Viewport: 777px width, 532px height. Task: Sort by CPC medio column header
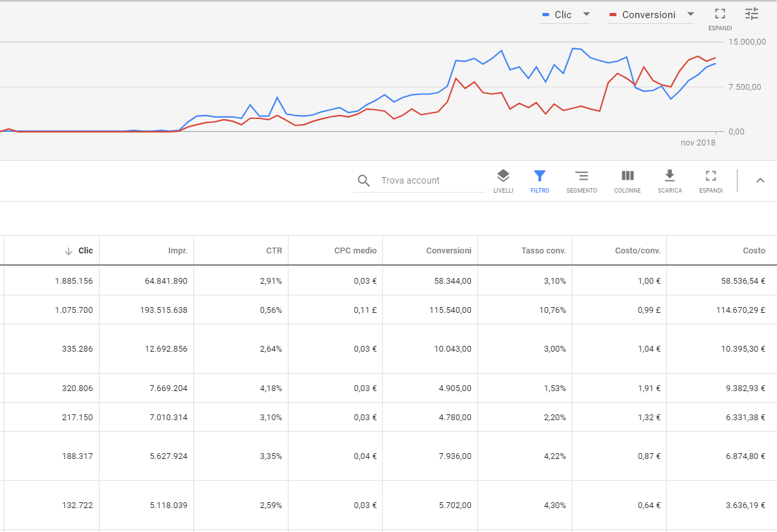coord(355,251)
